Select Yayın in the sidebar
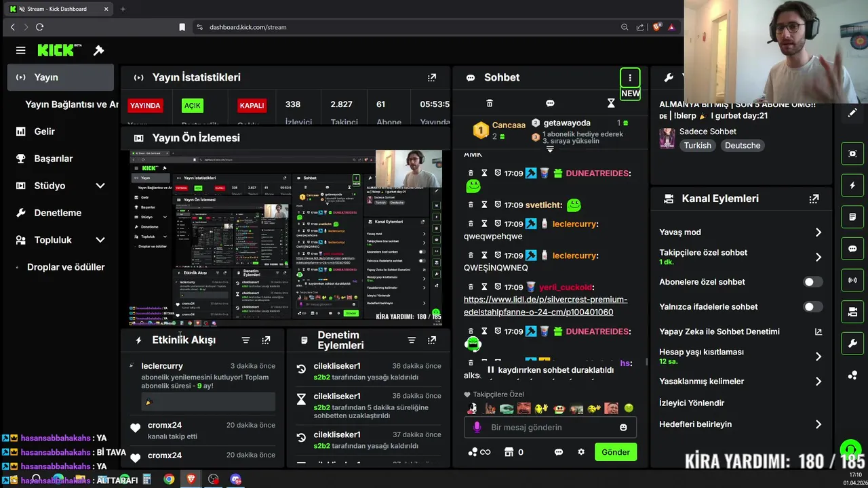 pos(61,77)
